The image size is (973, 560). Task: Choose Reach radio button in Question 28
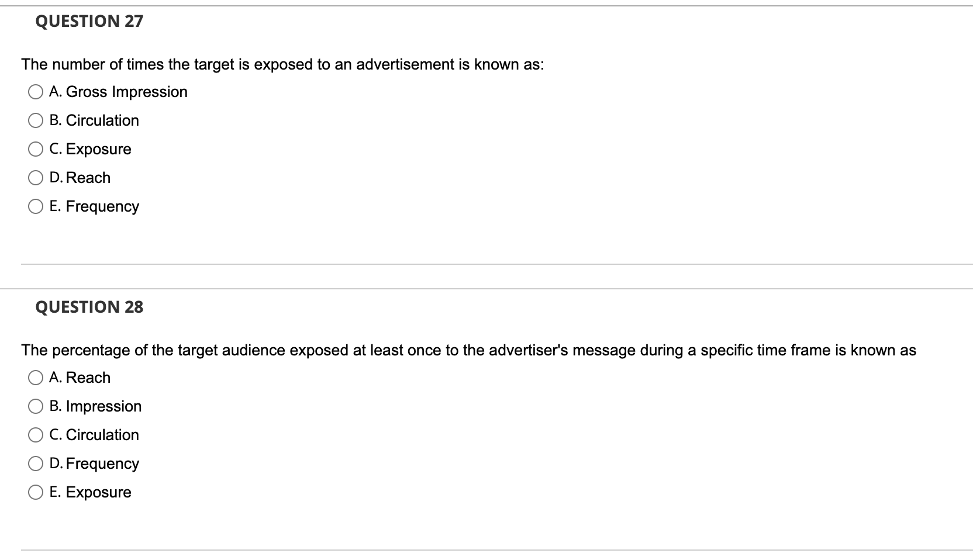tap(36, 378)
